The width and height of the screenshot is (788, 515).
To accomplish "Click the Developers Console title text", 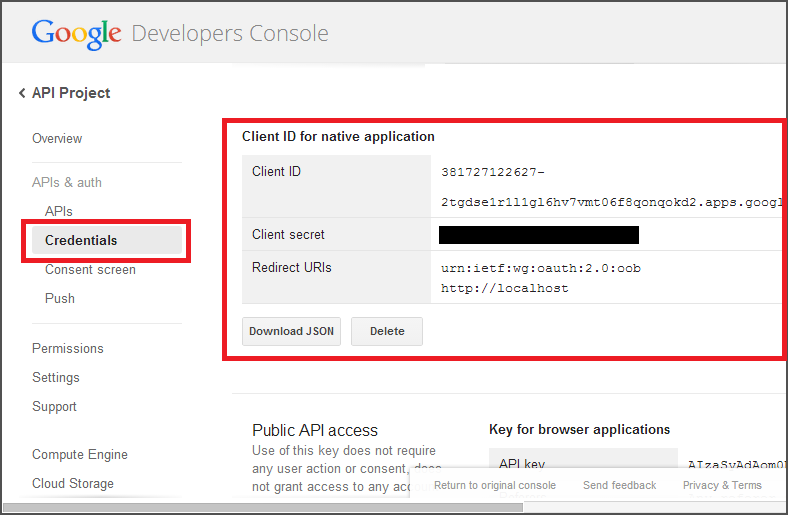I will click(x=230, y=34).
